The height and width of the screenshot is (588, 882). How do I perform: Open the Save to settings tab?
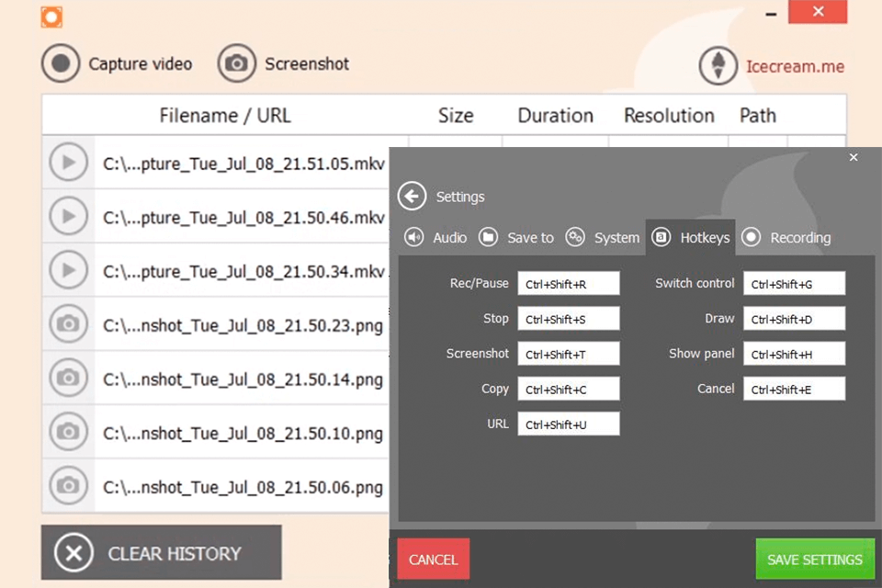click(516, 237)
